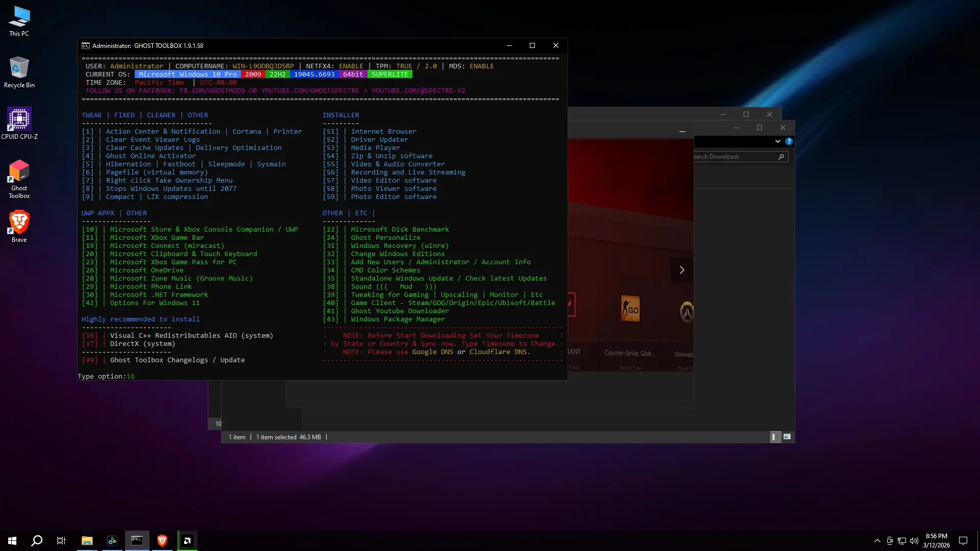Click option 8 Stops Windows Updates until 2077
Viewport: 980px width, 551px height.
coord(159,189)
